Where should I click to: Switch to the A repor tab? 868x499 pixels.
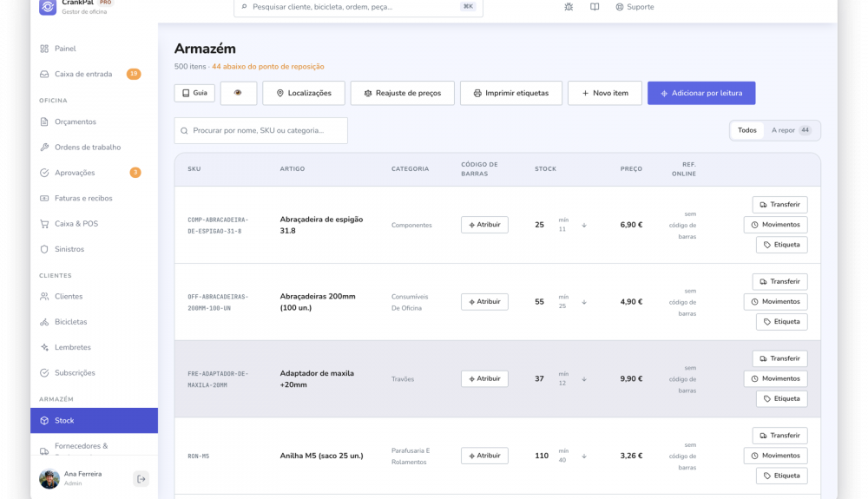coord(791,130)
